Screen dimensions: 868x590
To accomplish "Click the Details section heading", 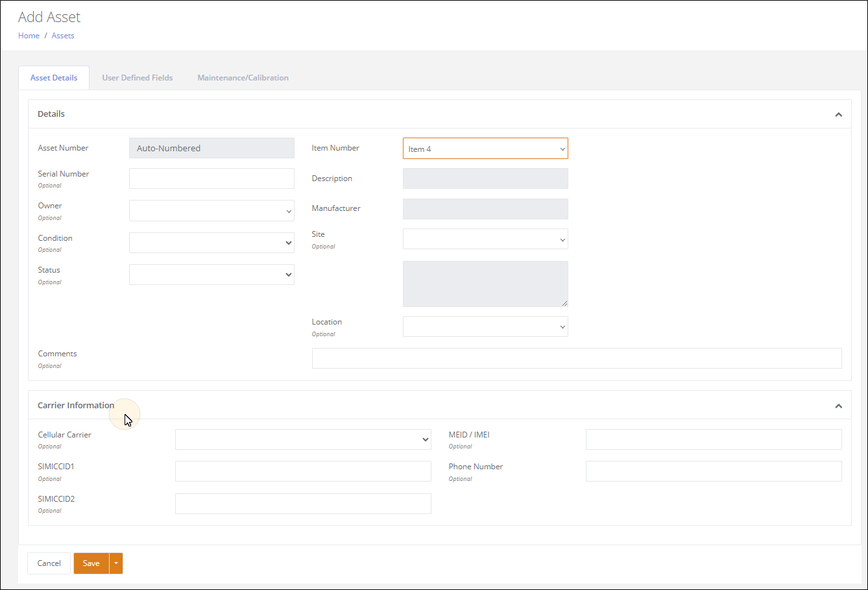I will pyautogui.click(x=51, y=114).
